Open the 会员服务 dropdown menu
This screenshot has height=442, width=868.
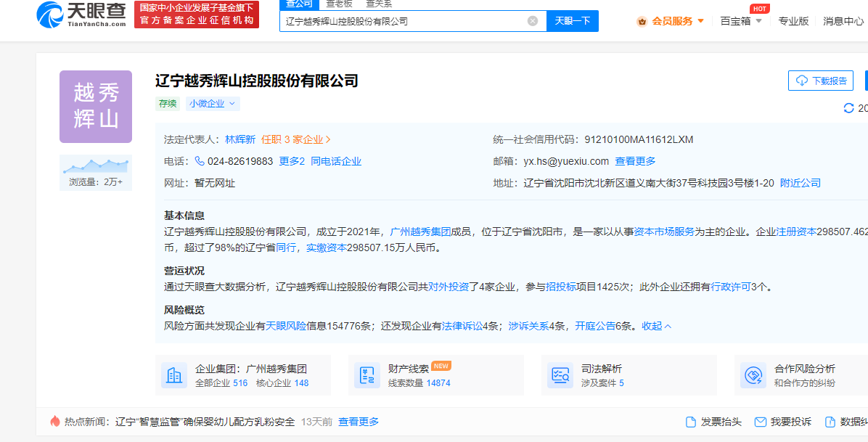pos(678,21)
